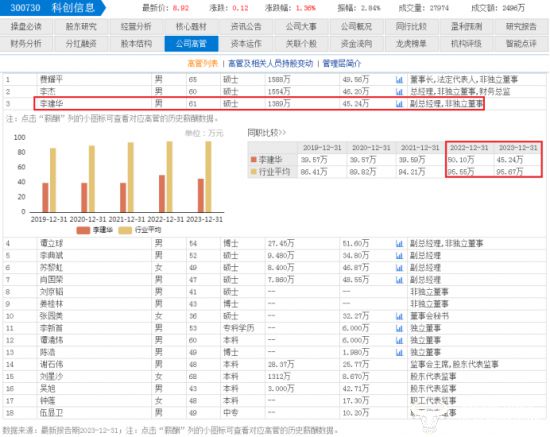The height and width of the screenshot is (437, 550).
Task: Switch to 公司大事 tab
Action: coord(301,27)
